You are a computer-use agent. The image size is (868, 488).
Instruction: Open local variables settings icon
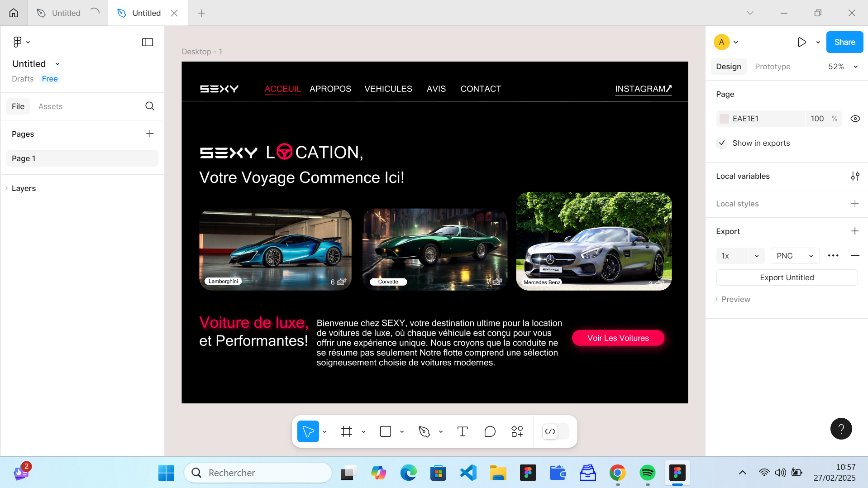click(x=855, y=176)
